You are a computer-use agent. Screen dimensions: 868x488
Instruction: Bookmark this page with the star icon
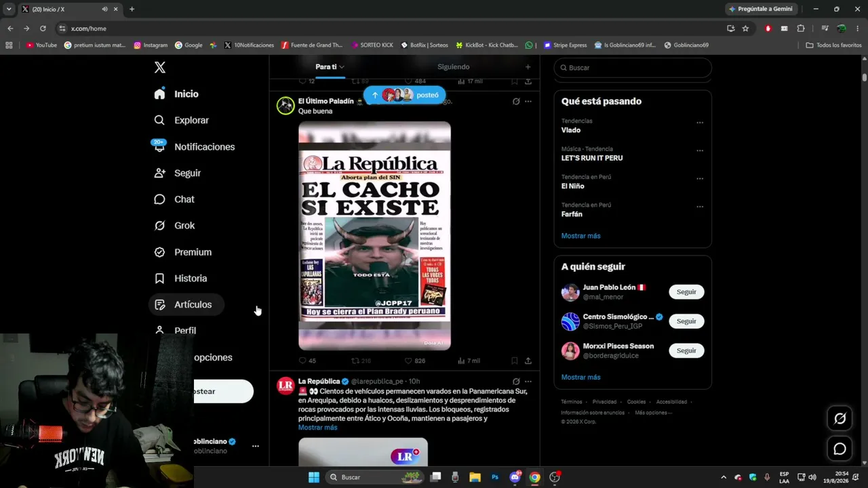point(745,28)
